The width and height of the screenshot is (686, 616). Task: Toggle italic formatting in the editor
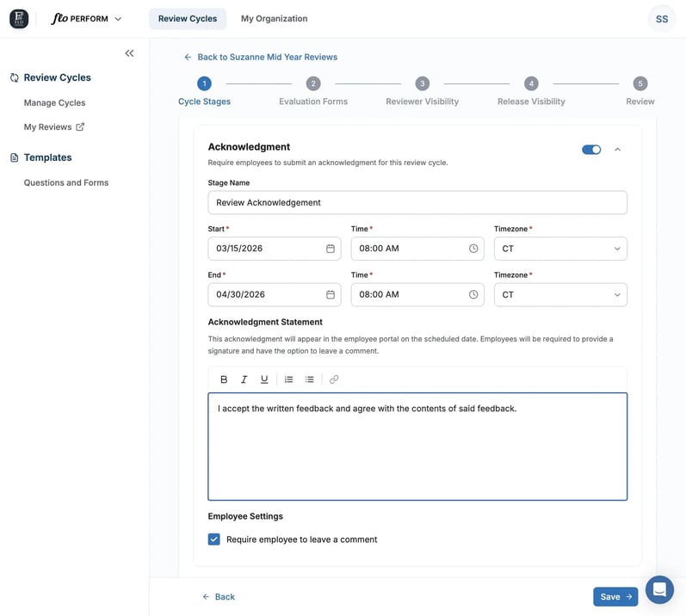coord(244,379)
